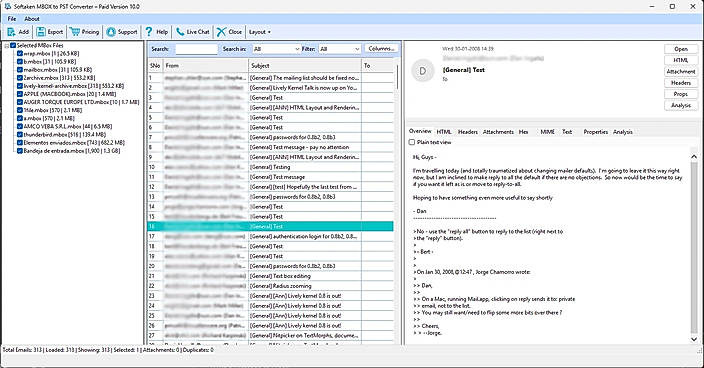Click the email list vertical scrollbar thumb
The height and width of the screenshot is (368, 704).
pos(397,77)
